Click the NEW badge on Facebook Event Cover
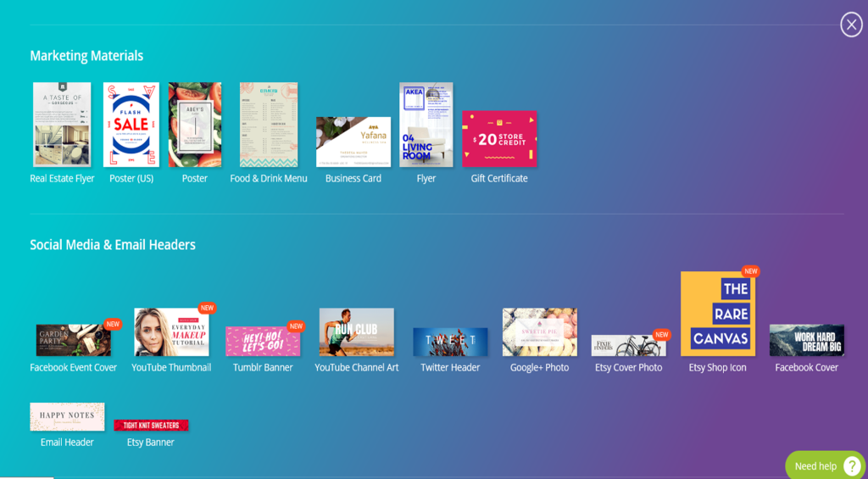Screen dimensions: 868x479 [113, 325]
